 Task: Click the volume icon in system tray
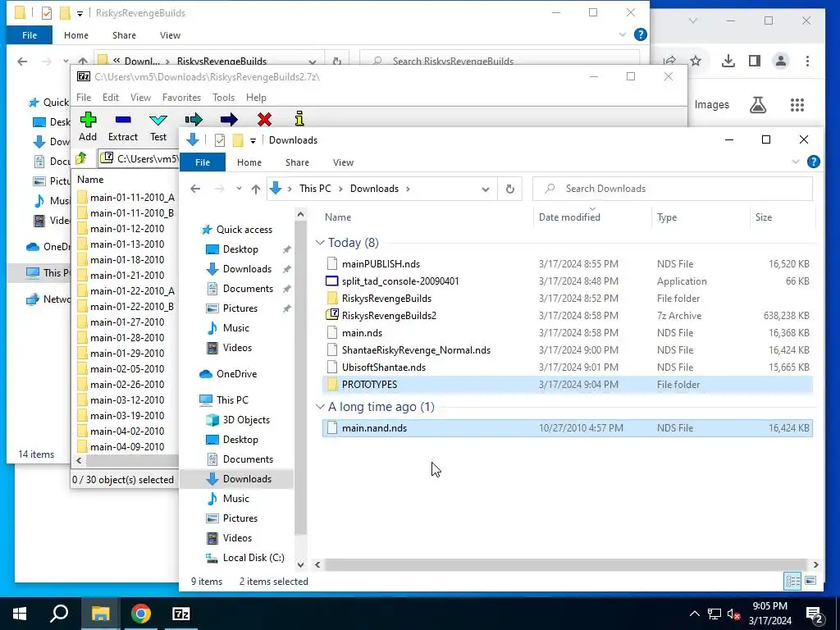(x=733, y=614)
